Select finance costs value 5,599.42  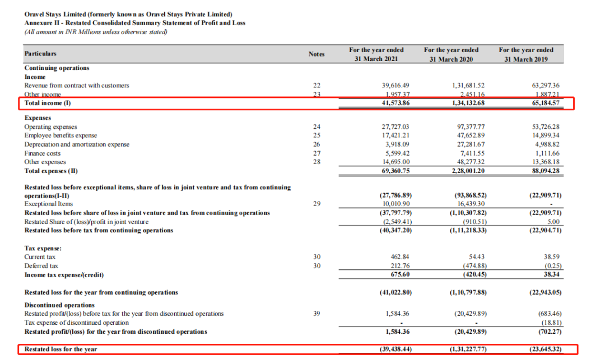(397, 153)
